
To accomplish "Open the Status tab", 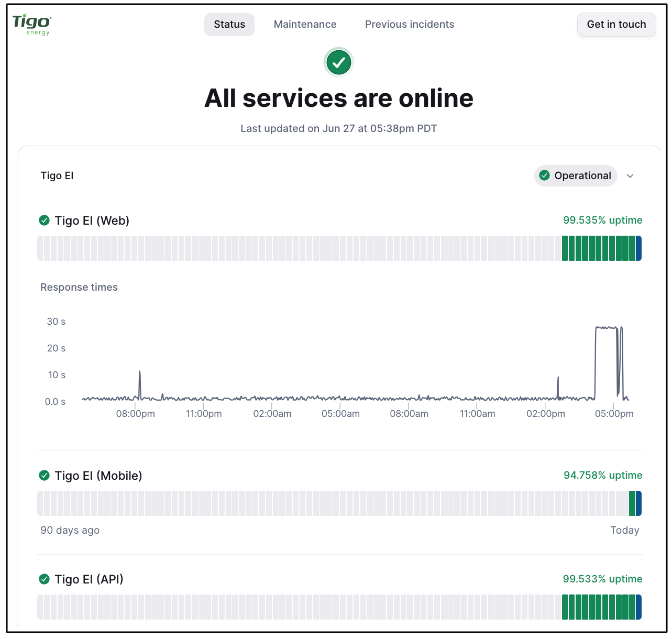I will [229, 25].
